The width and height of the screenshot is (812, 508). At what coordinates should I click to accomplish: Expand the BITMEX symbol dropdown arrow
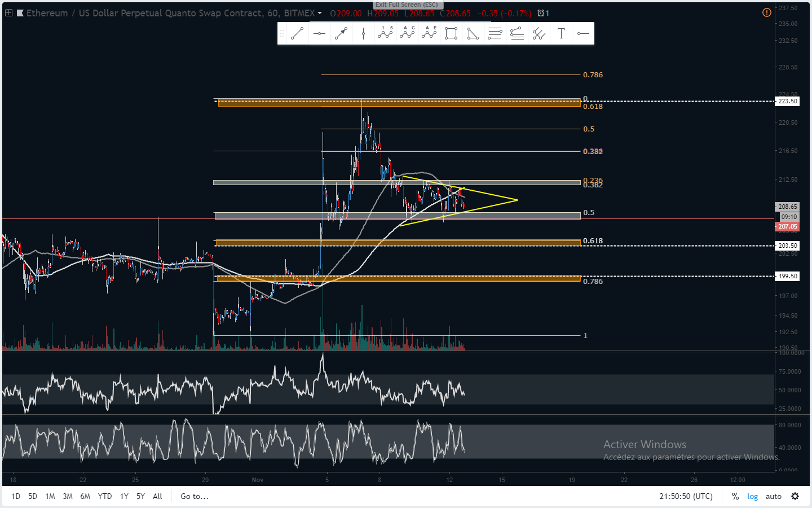pyautogui.click(x=320, y=13)
